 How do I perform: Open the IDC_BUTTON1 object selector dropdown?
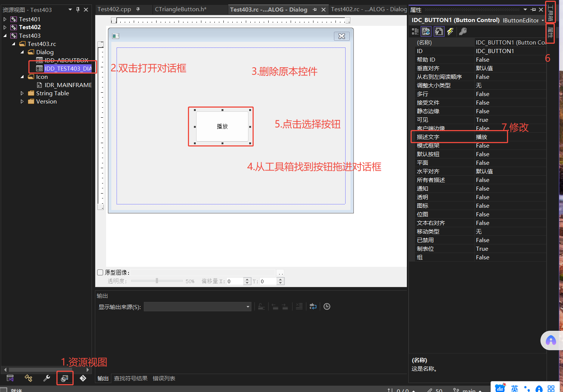(542, 20)
